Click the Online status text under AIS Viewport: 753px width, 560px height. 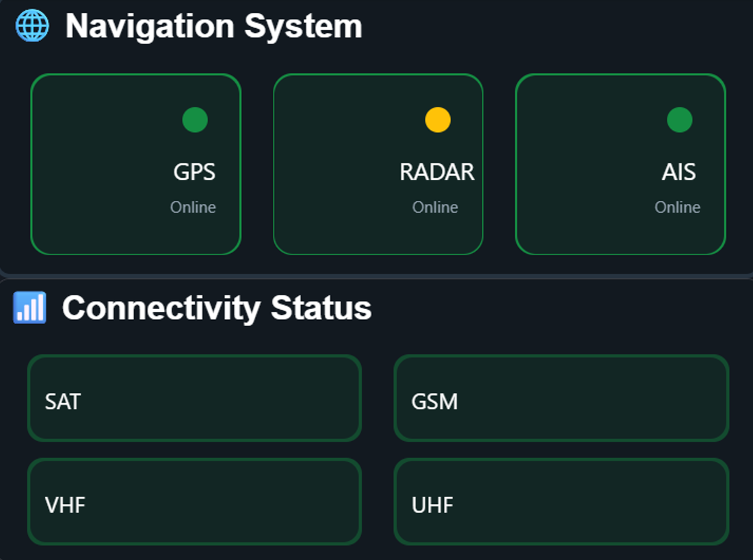[677, 207]
